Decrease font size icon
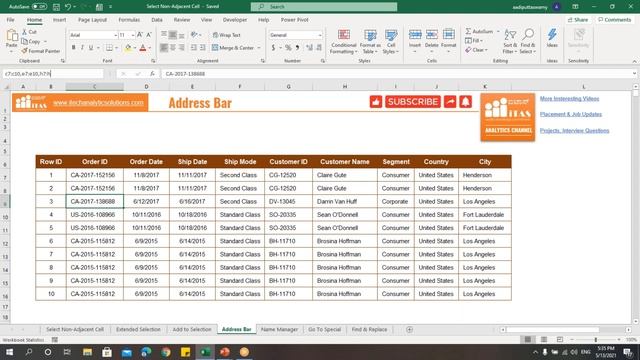The height and width of the screenshot is (360, 640). 149,35
